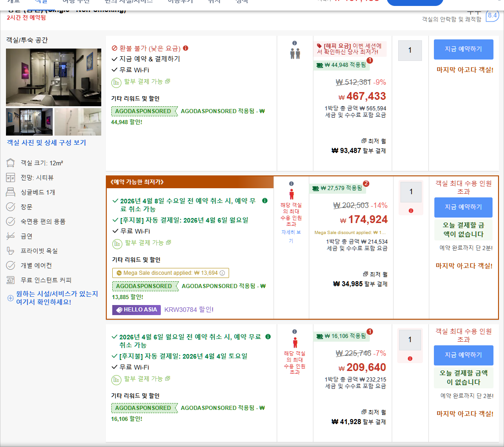Click the Mega Sale discount applied ₩ 13,694 badge
This screenshot has height=447, width=504.
pyautogui.click(x=170, y=273)
